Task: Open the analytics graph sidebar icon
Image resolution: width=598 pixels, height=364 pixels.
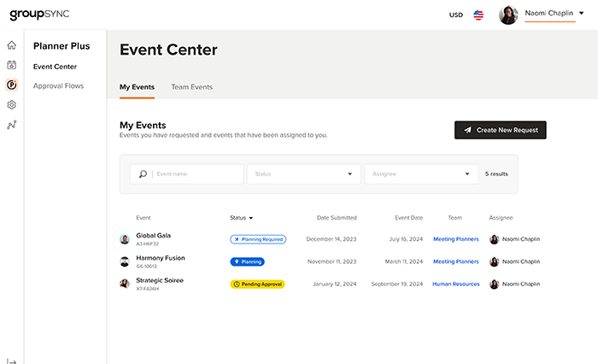Action: tap(11, 125)
